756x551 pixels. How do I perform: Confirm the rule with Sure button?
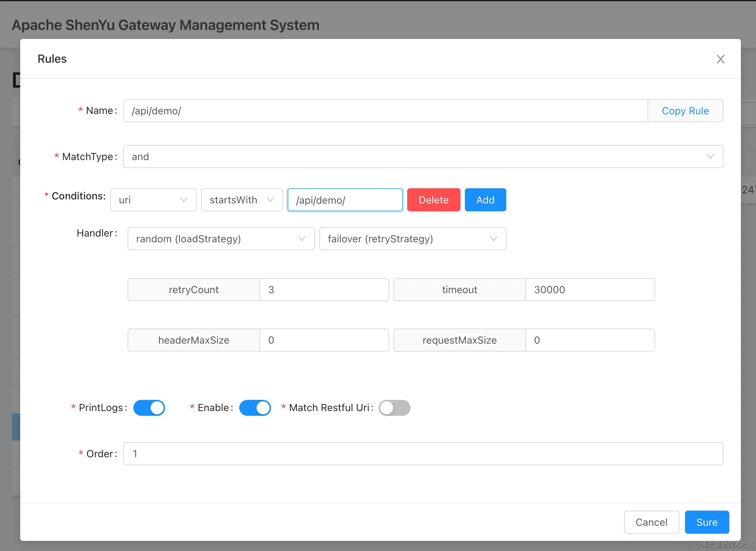(x=707, y=522)
